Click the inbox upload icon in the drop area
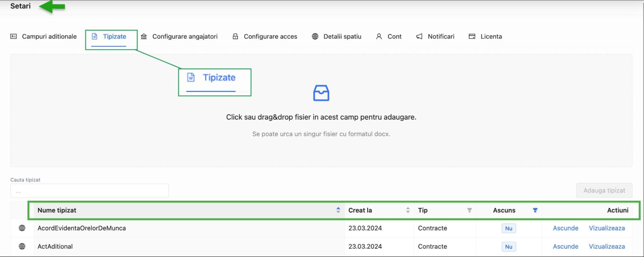The height and width of the screenshot is (257, 644). tap(321, 93)
